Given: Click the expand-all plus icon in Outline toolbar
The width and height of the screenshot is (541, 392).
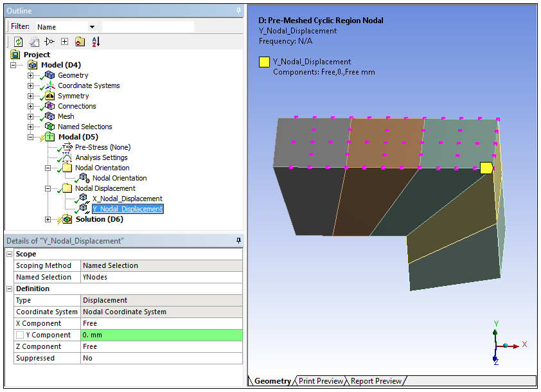Looking at the screenshot, I should (64, 42).
